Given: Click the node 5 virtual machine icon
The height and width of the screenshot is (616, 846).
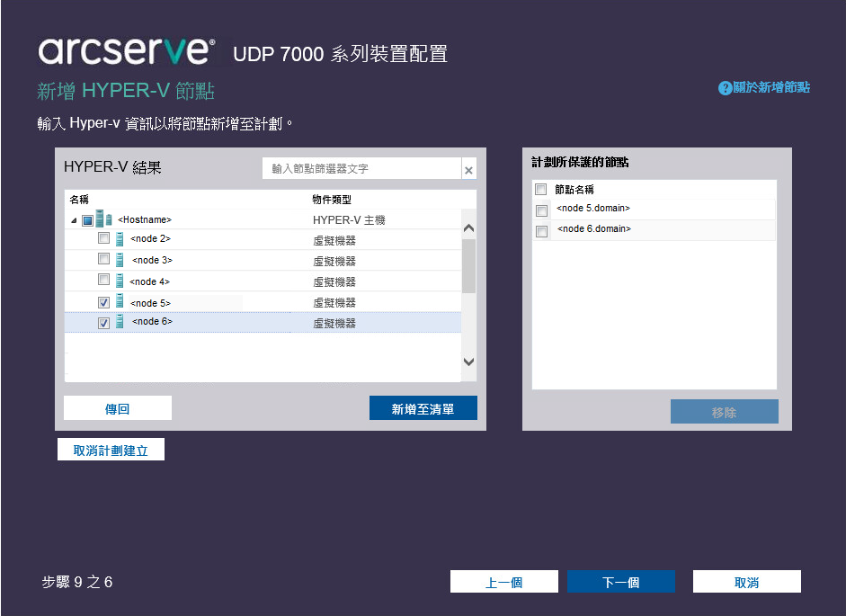Looking at the screenshot, I should [120, 302].
